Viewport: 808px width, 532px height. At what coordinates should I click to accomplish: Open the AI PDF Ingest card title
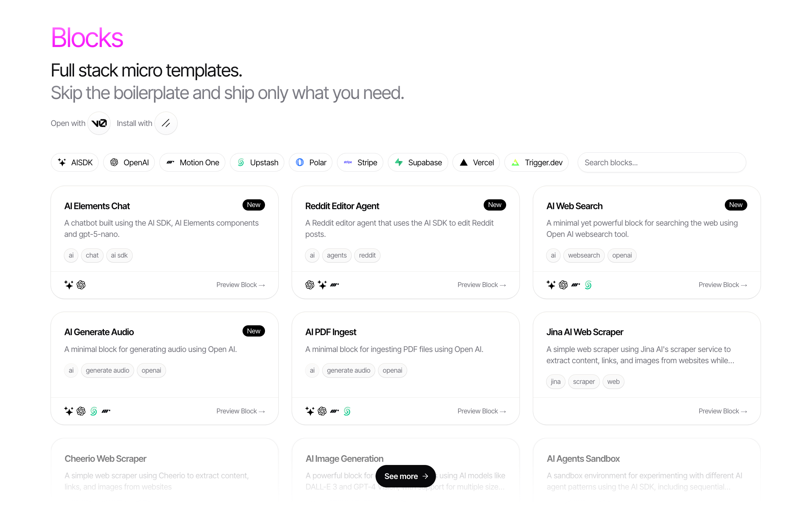click(x=331, y=332)
